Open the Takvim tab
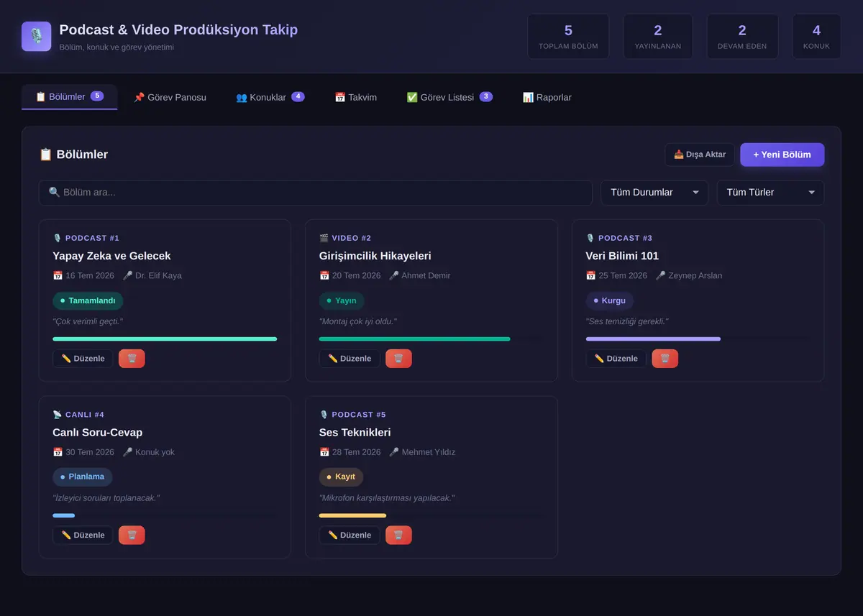Viewport: 863px width, 616px height. [x=355, y=97]
